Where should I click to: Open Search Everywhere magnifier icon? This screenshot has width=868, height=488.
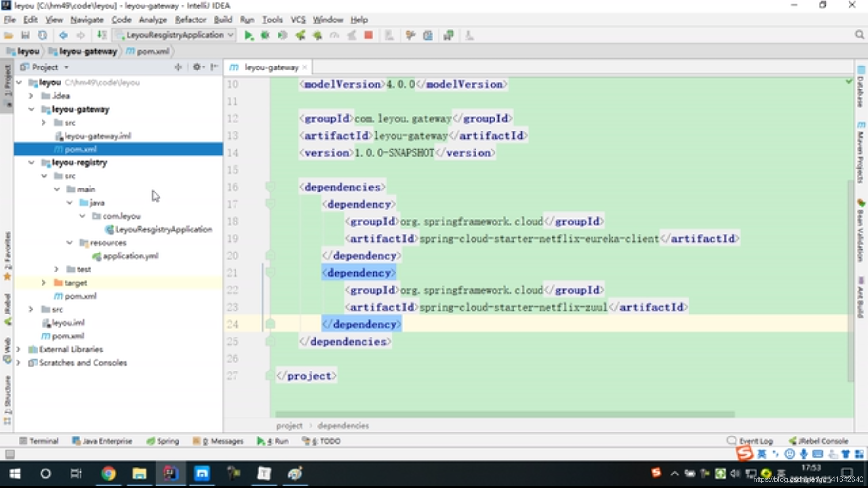tap(859, 35)
